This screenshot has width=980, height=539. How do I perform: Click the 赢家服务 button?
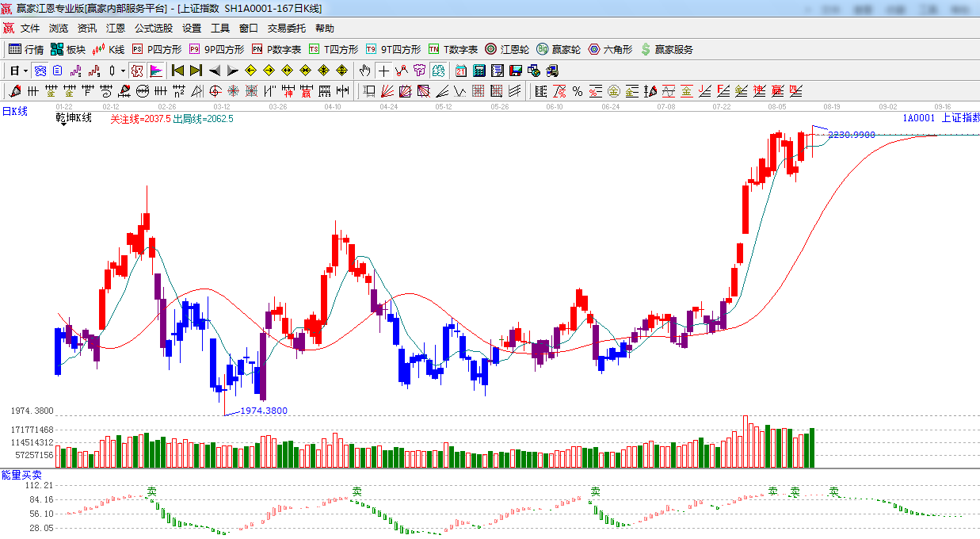(x=666, y=49)
